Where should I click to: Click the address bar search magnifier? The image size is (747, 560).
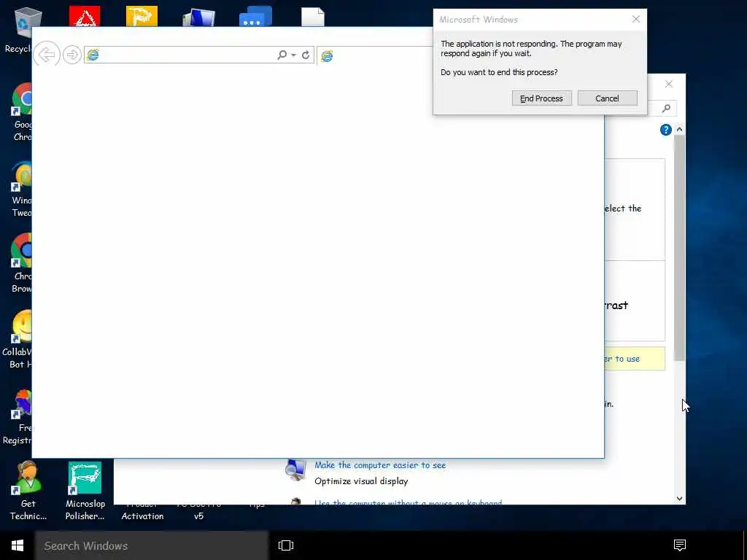pyautogui.click(x=282, y=55)
